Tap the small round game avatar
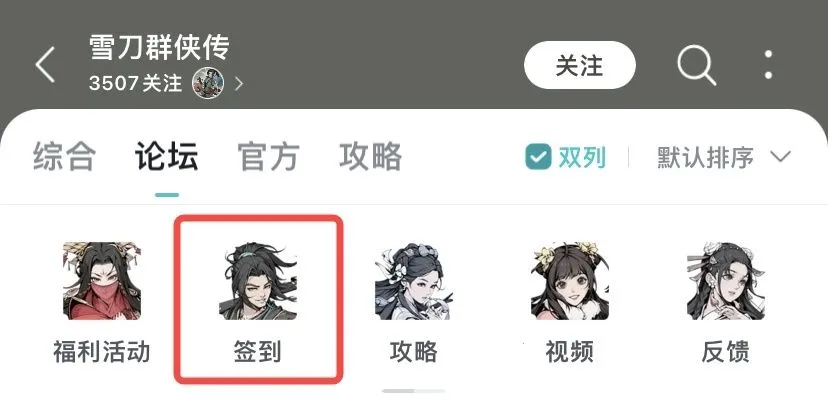 click(208, 83)
